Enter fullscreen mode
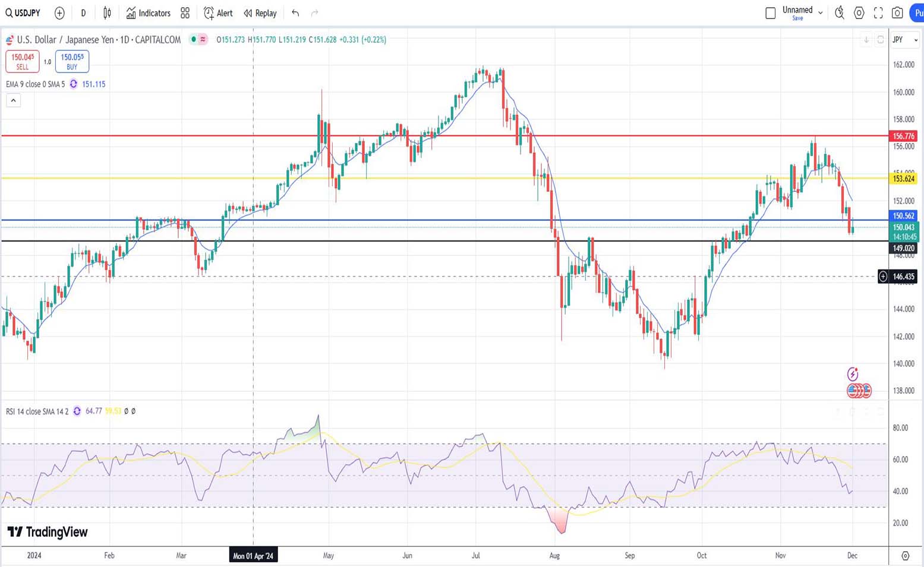 point(878,13)
